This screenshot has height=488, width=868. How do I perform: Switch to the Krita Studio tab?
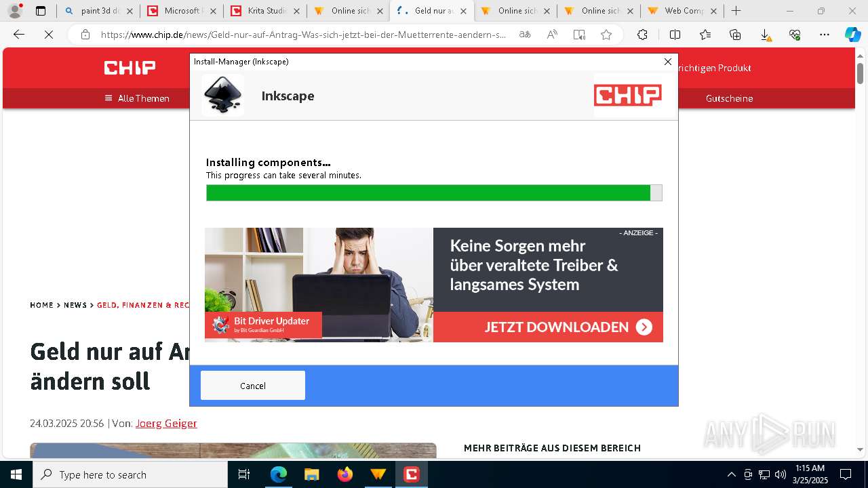tap(264, 11)
